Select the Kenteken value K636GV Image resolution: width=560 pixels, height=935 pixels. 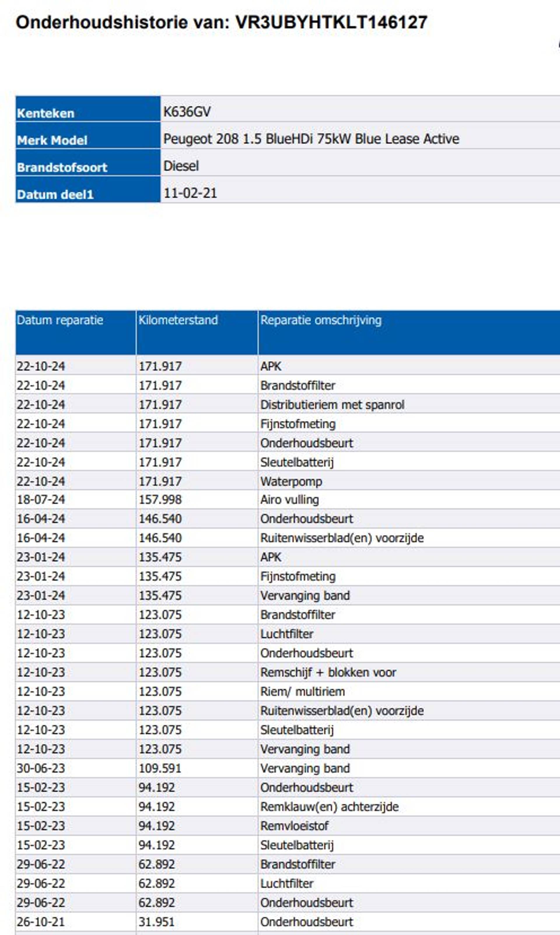coord(187,112)
